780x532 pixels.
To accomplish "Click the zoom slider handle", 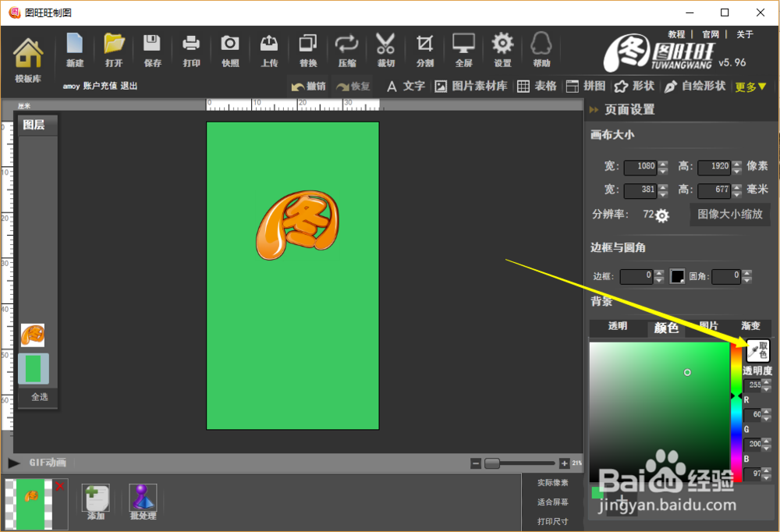I will [x=492, y=464].
